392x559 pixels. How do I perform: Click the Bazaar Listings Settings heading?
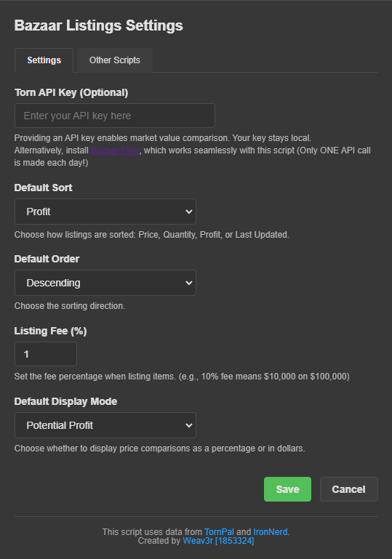pyautogui.click(x=98, y=25)
